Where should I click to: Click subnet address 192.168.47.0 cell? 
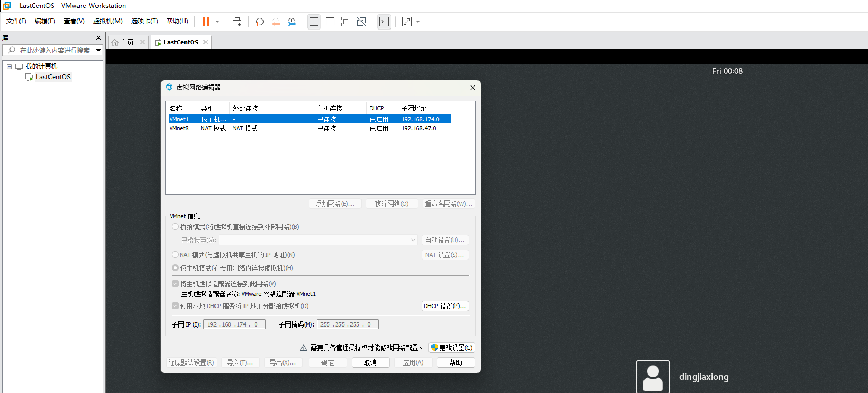click(x=419, y=128)
